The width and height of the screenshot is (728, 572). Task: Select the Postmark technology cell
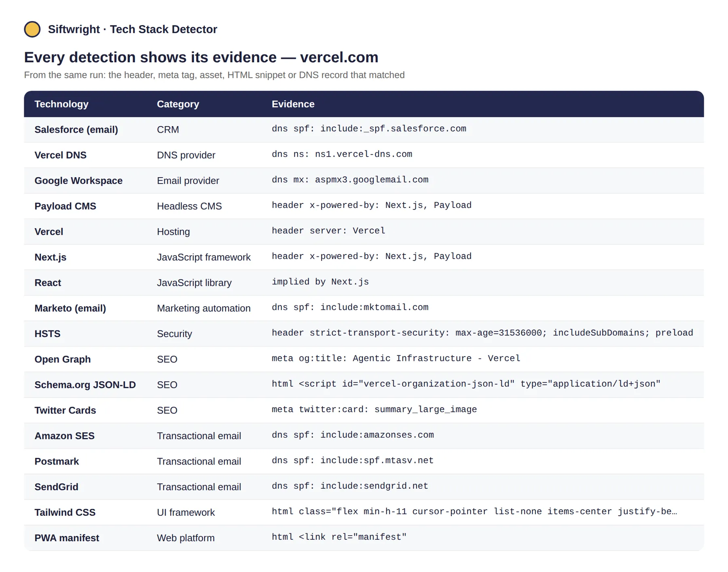(57, 461)
